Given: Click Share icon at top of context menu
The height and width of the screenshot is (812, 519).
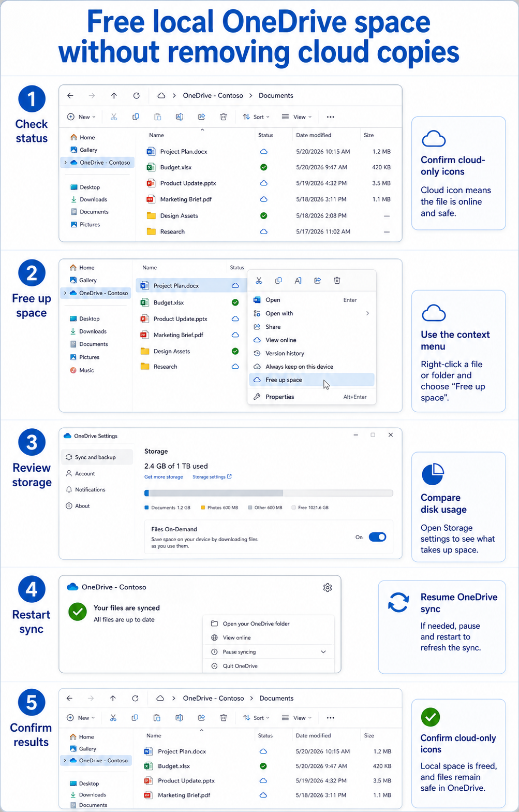Looking at the screenshot, I should click(318, 281).
